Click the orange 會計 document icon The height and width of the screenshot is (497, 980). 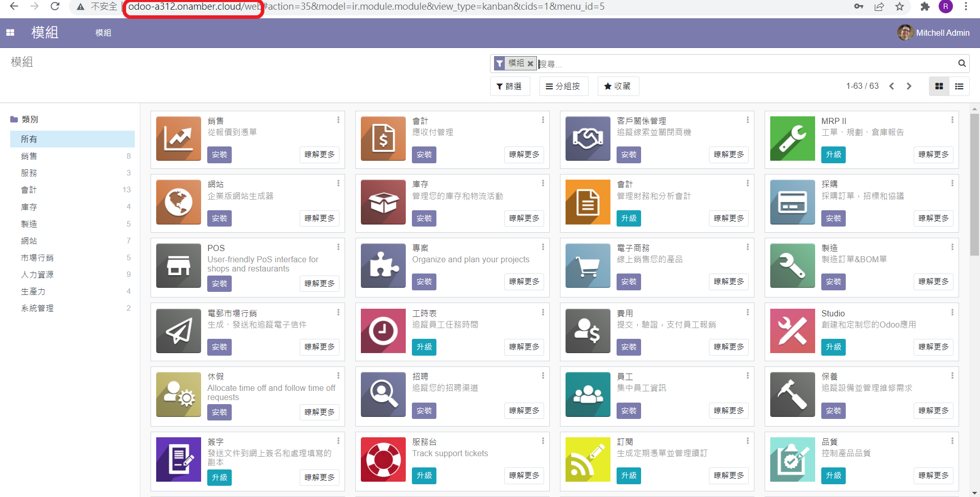587,202
